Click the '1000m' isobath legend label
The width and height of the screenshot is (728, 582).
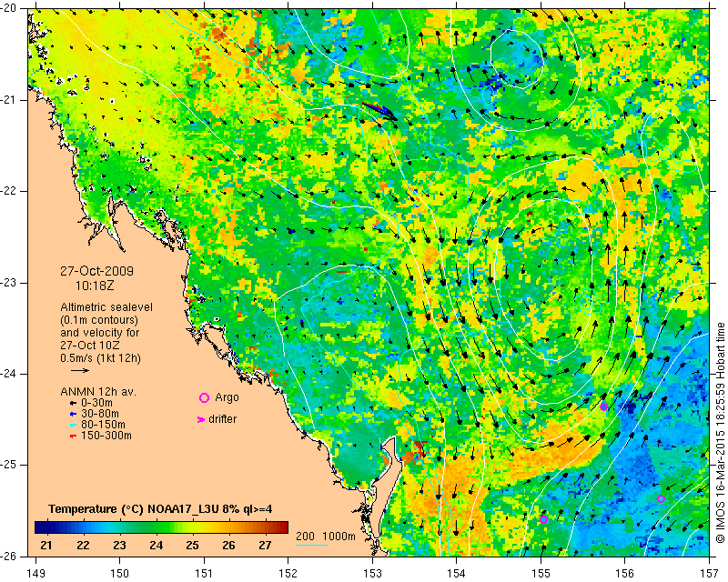(x=339, y=536)
